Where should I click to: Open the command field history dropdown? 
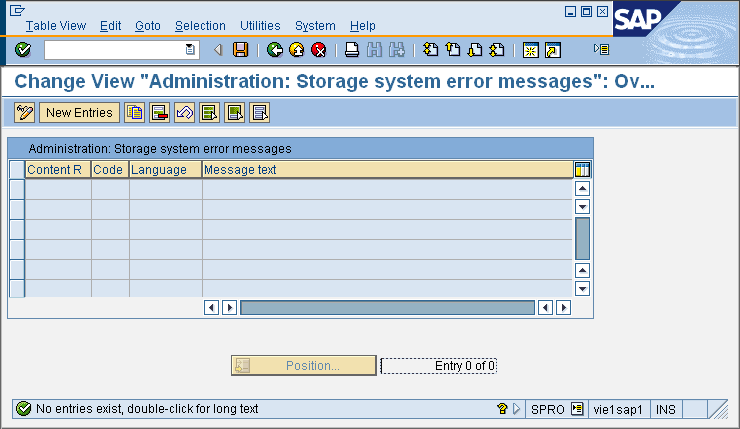(190, 50)
